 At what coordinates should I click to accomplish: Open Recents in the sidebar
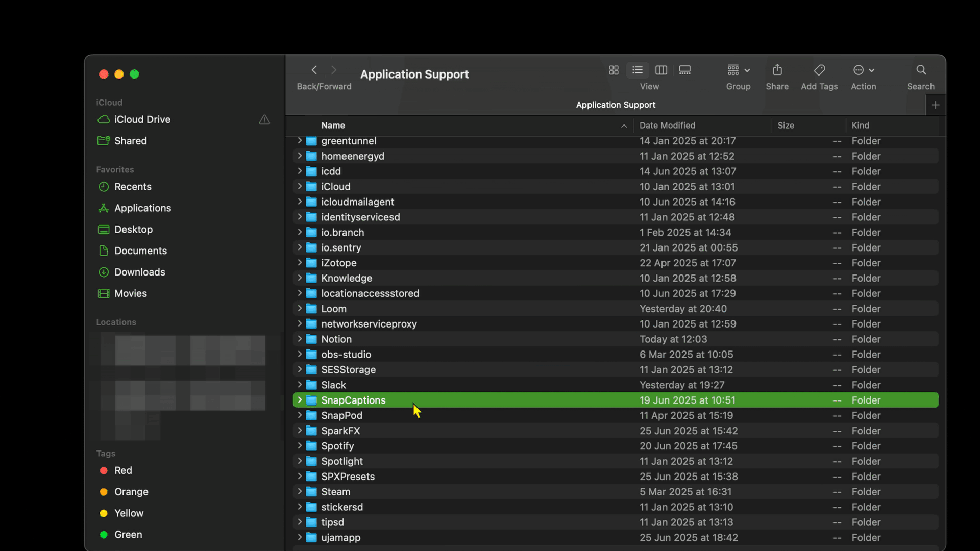(x=133, y=187)
